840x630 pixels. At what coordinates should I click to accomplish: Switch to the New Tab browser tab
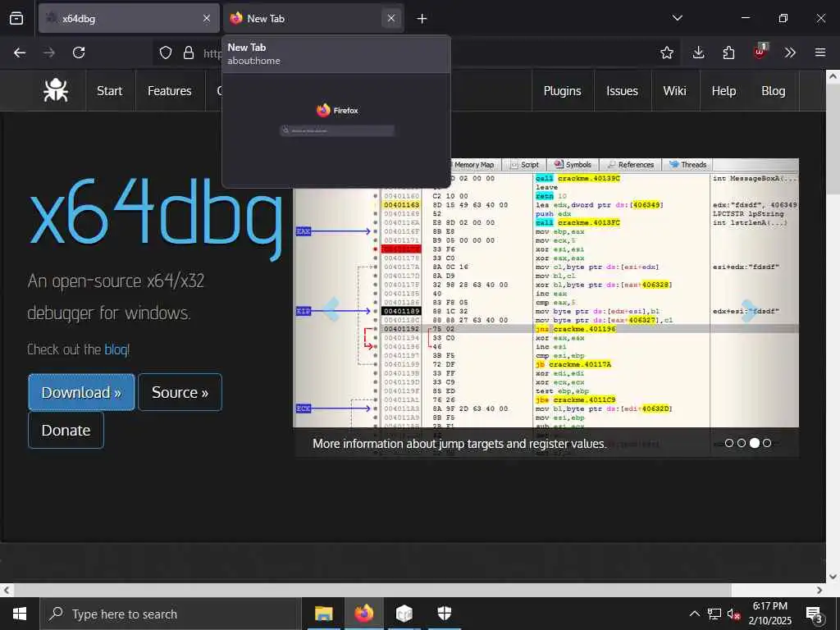[x=313, y=18]
